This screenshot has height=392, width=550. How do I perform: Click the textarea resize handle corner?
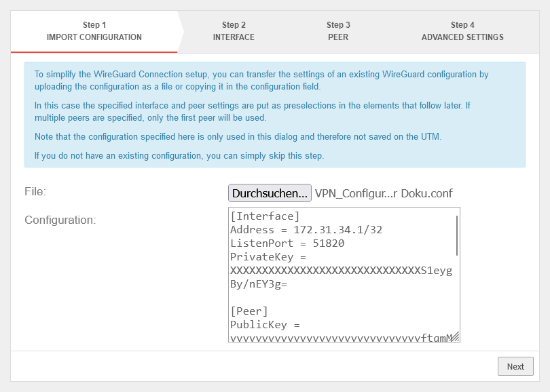coord(455,337)
